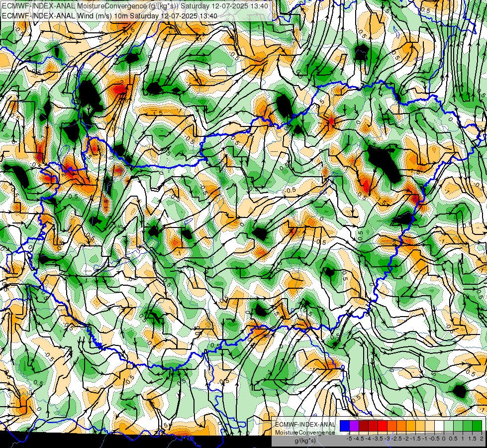487x448 pixels.
Task: Click the Wind (m/s) 10m title line
Action: (x=109, y=16)
